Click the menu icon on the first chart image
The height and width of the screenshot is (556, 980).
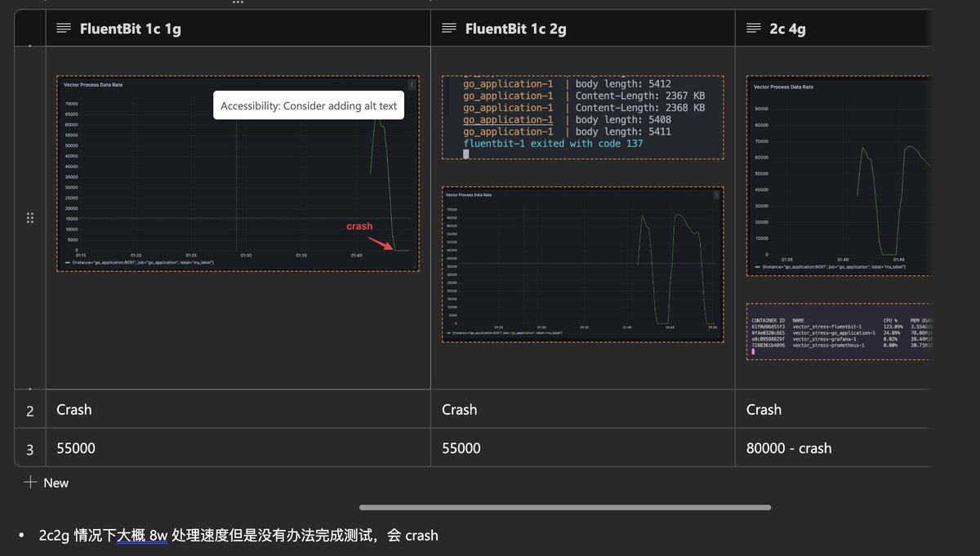click(x=412, y=84)
